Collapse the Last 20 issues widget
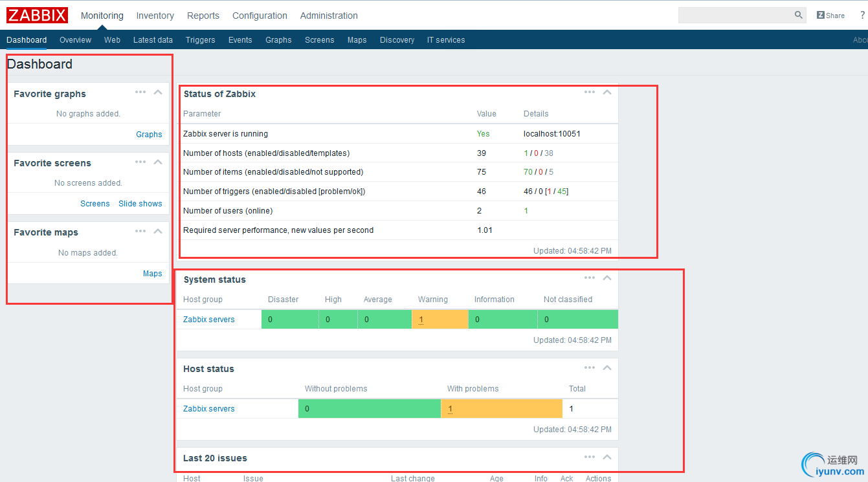Image resolution: width=868 pixels, height=482 pixels. tap(607, 457)
